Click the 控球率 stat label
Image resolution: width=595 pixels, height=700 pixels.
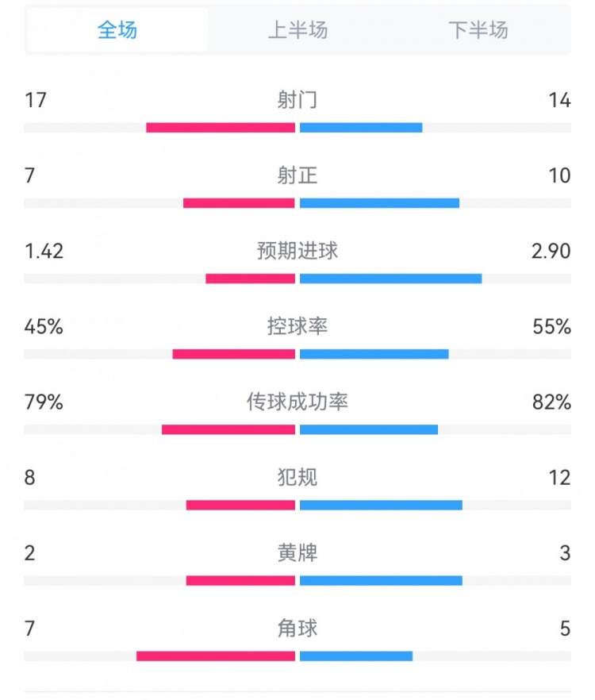(x=297, y=326)
